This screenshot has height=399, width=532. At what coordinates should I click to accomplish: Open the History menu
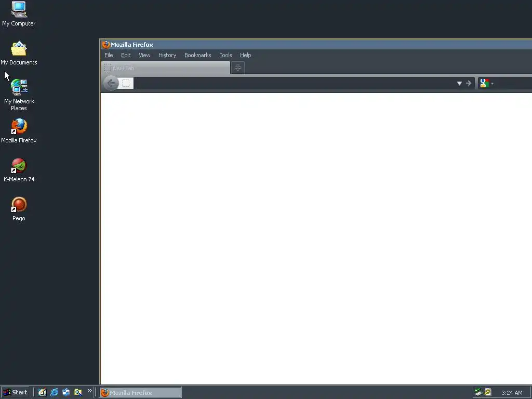click(167, 55)
